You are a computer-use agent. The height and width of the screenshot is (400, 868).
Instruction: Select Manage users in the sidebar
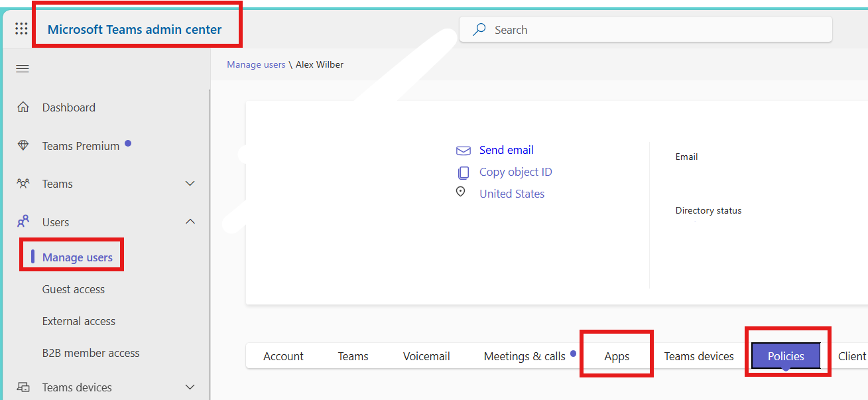click(78, 257)
